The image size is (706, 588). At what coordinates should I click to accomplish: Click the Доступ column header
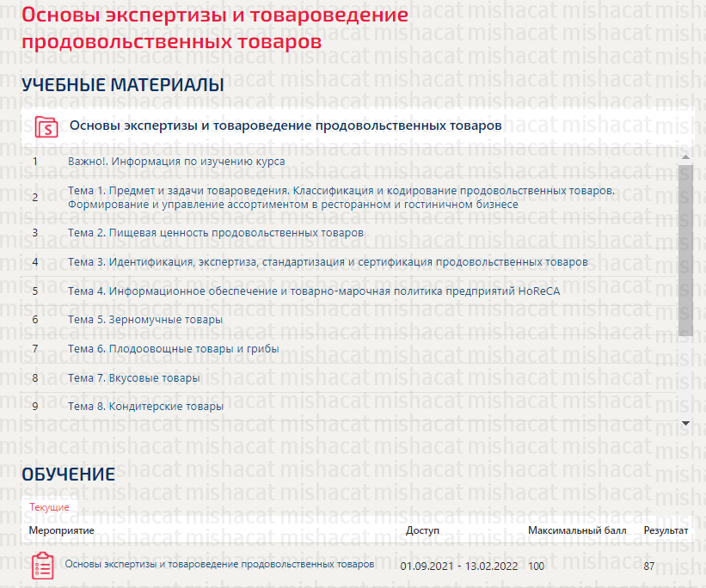click(422, 530)
